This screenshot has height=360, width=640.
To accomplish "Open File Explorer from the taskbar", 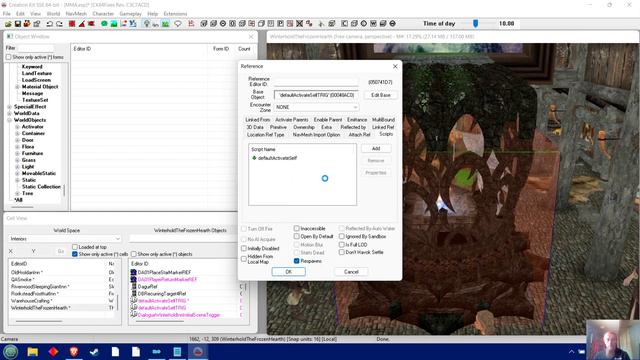I will (x=32, y=352).
